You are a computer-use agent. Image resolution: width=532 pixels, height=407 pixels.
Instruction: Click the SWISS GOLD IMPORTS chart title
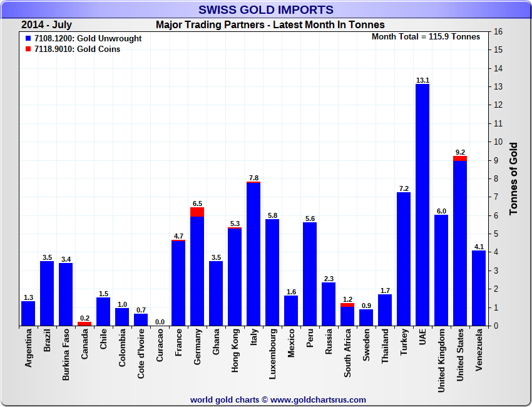(266, 10)
